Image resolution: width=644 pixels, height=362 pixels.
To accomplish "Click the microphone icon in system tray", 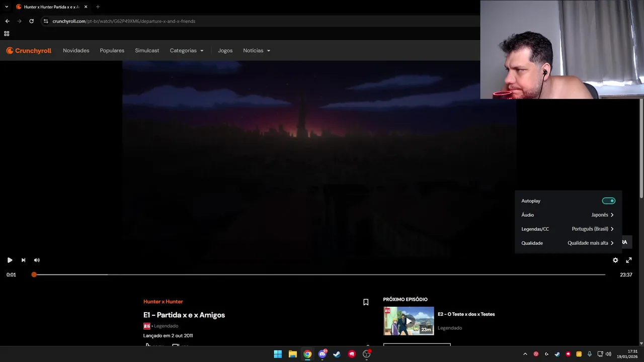I will point(589,354).
